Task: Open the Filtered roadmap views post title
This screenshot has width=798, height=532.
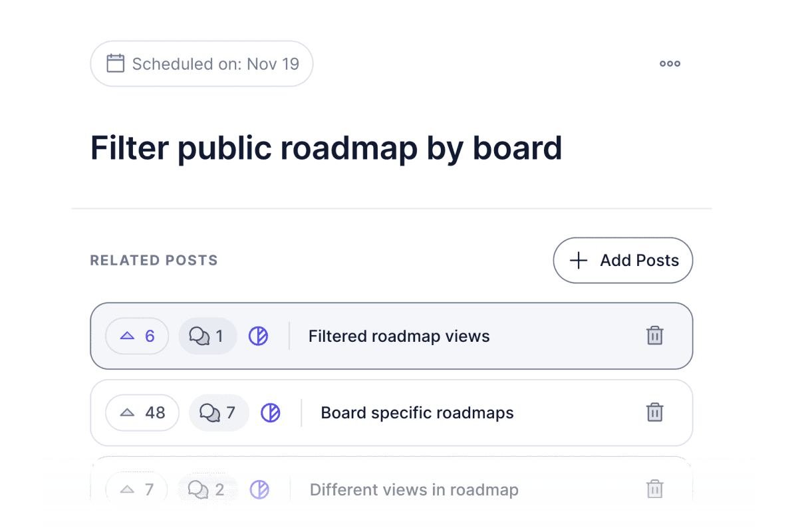Action: click(x=399, y=336)
